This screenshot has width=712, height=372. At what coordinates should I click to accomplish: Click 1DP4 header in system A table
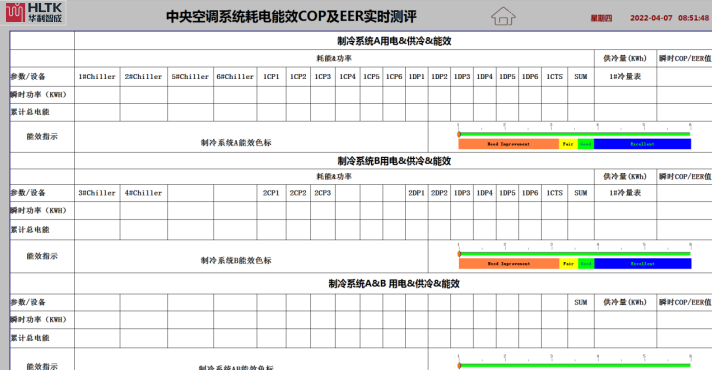pos(485,77)
